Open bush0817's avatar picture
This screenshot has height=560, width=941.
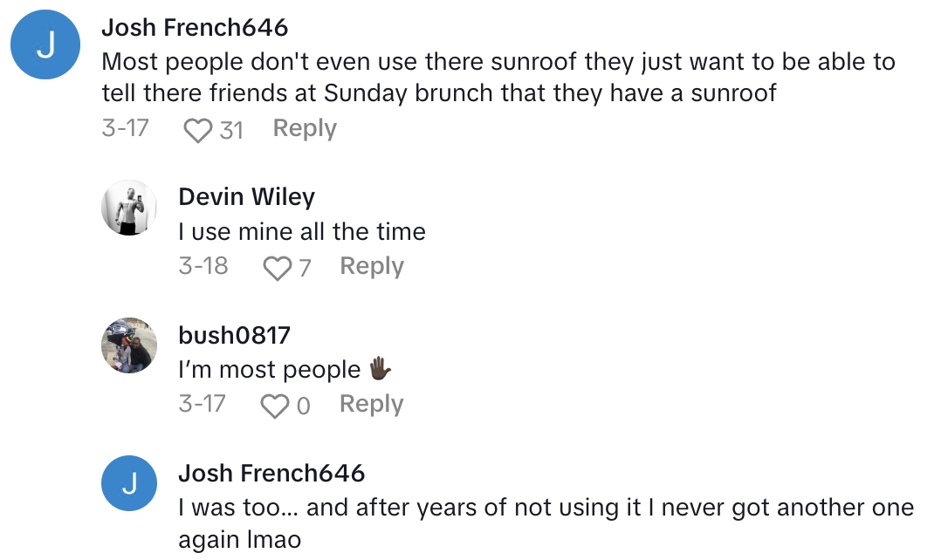pos(130,345)
